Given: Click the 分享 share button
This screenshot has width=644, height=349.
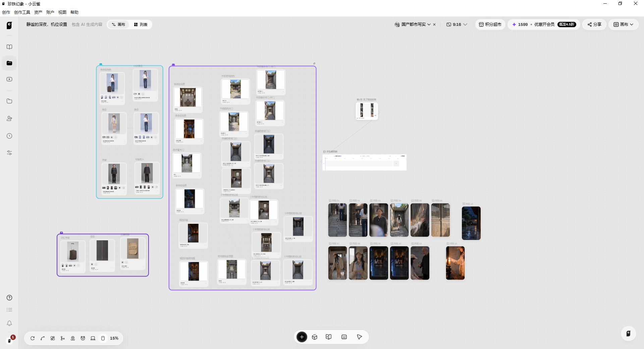Looking at the screenshot, I should tap(594, 24).
